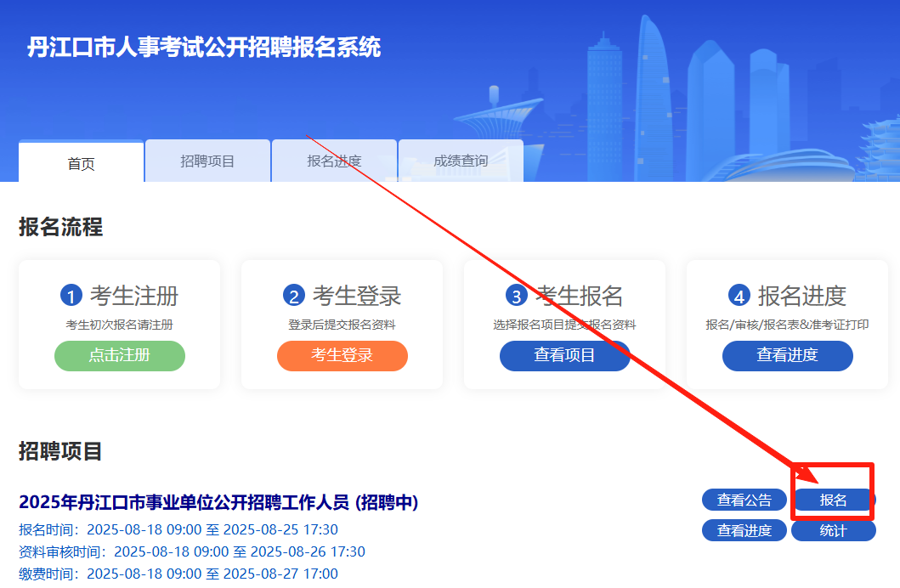Select the text 考生初次报名请注册

click(119, 325)
